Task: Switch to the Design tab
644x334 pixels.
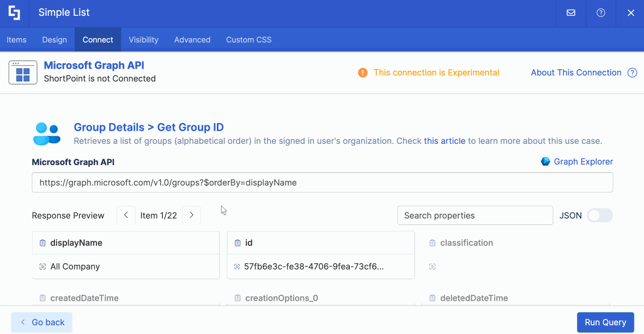Action: tap(54, 39)
